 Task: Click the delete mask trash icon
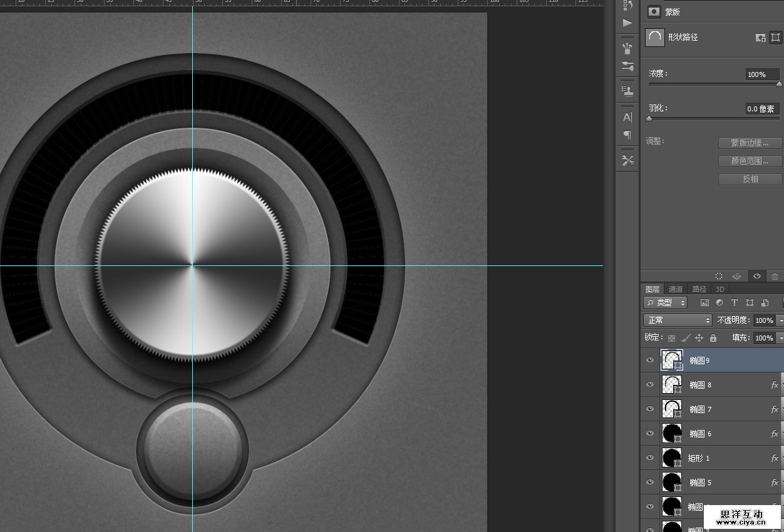pyautogui.click(x=775, y=276)
